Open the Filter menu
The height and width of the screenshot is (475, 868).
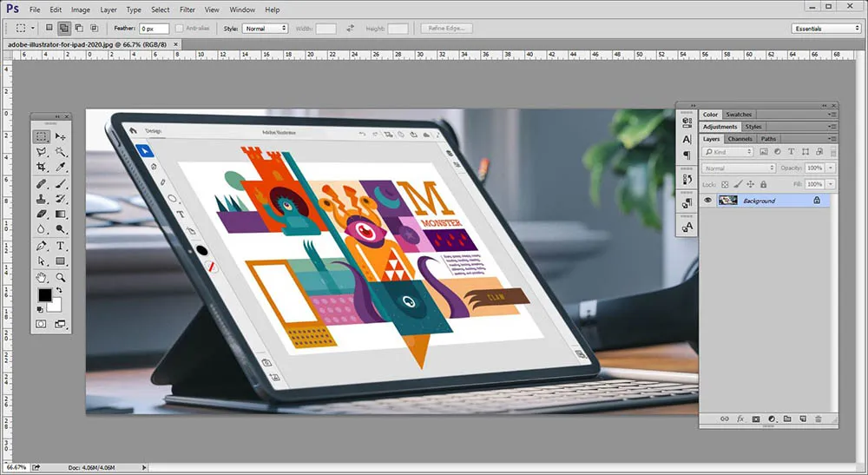tap(187, 10)
